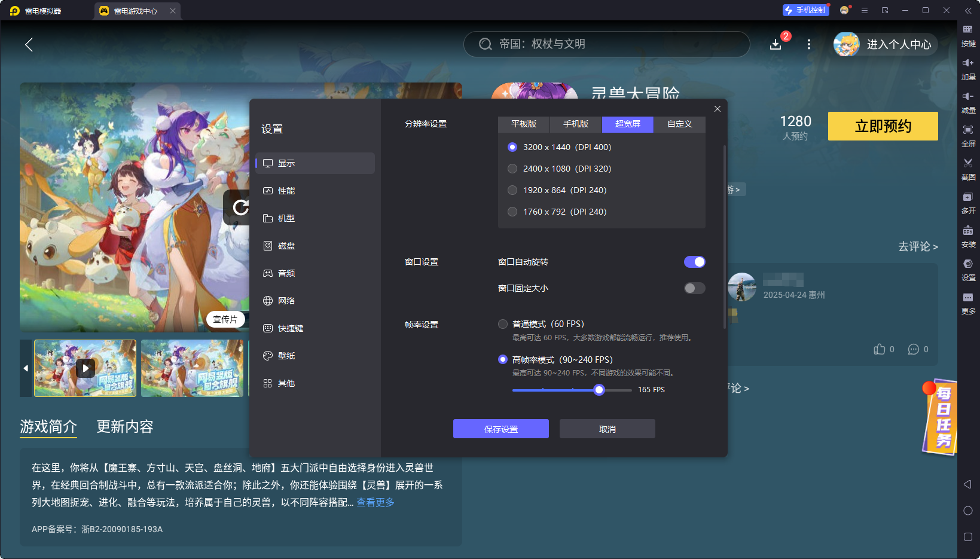The height and width of the screenshot is (559, 980).
Task: Select the 2400 x 1080 resolution option
Action: click(512, 168)
